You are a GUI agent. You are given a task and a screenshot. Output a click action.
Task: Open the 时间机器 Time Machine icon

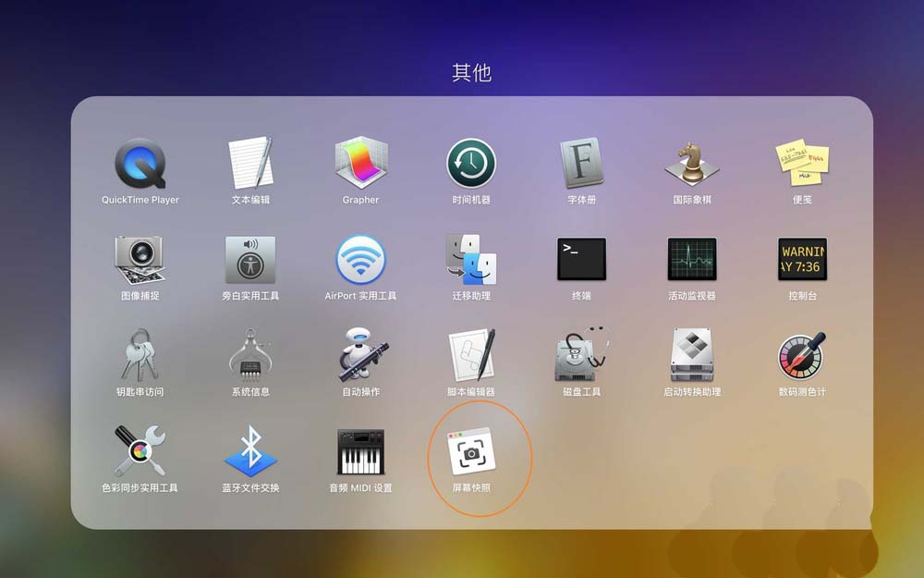click(x=471, y=164)
